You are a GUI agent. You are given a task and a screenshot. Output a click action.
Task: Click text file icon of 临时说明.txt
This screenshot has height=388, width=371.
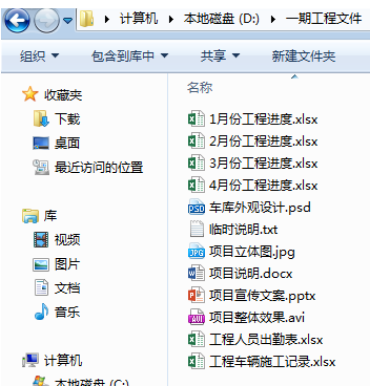coord(196,229)
